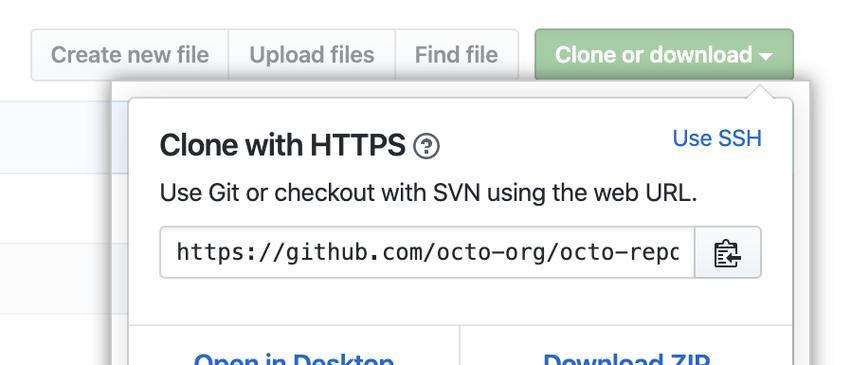Choose the Upload files button
The height and width of the screenshot is (365, 851).
pyautogui.click(x=312, y=55)
